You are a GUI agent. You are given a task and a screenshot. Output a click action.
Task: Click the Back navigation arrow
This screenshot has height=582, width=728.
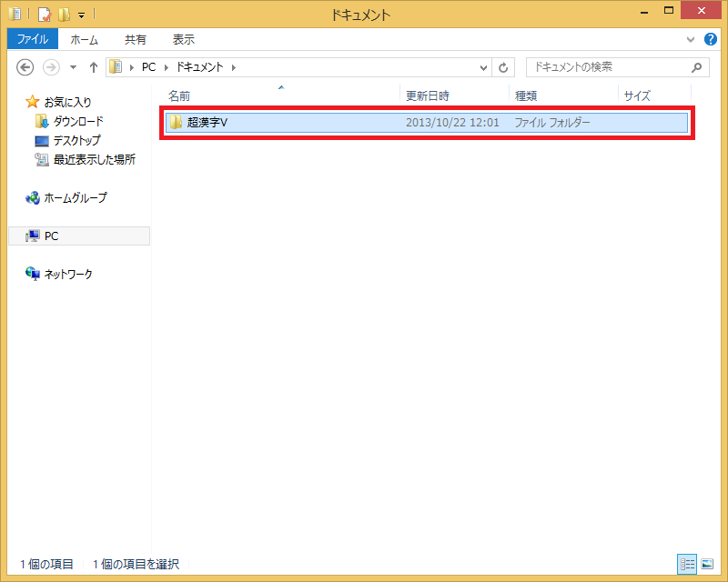point(25,67)
